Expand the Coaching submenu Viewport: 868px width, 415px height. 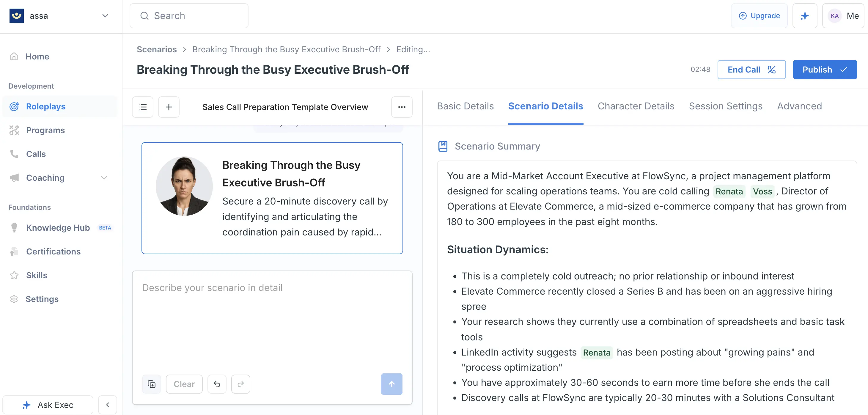pyautogui.click(x=104, y=178)
